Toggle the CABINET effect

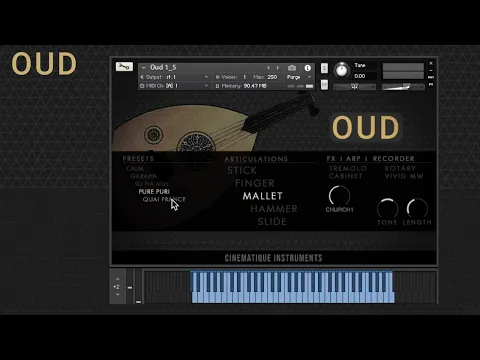[x=345, y=176]
